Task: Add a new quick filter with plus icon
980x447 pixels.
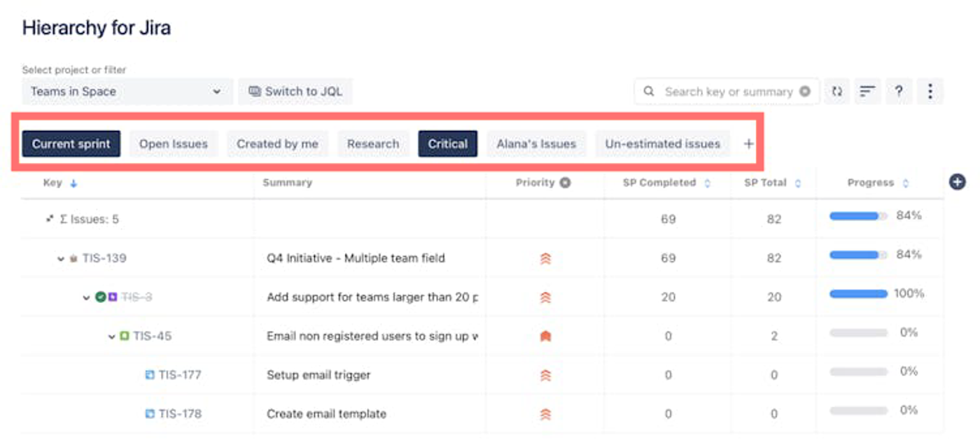Action: (748, 144)
